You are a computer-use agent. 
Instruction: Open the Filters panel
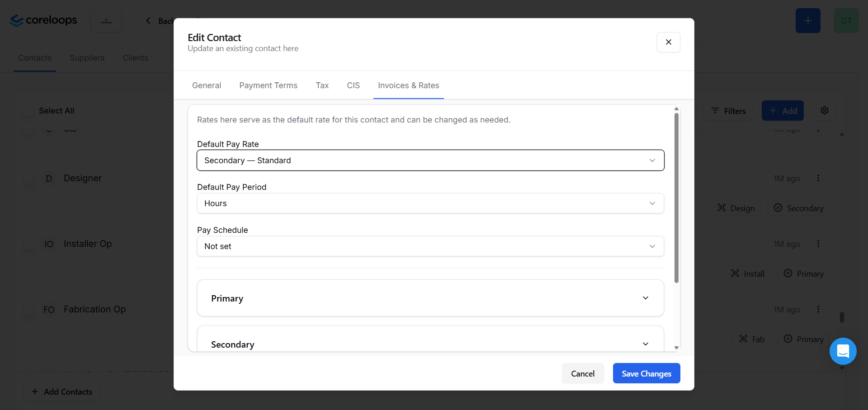[728, 111]
